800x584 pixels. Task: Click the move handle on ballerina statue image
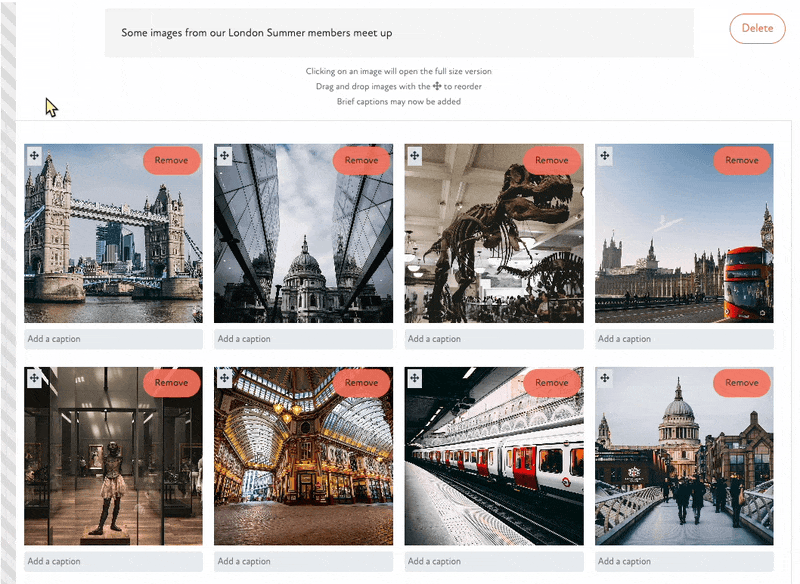(x=34, y=378)
